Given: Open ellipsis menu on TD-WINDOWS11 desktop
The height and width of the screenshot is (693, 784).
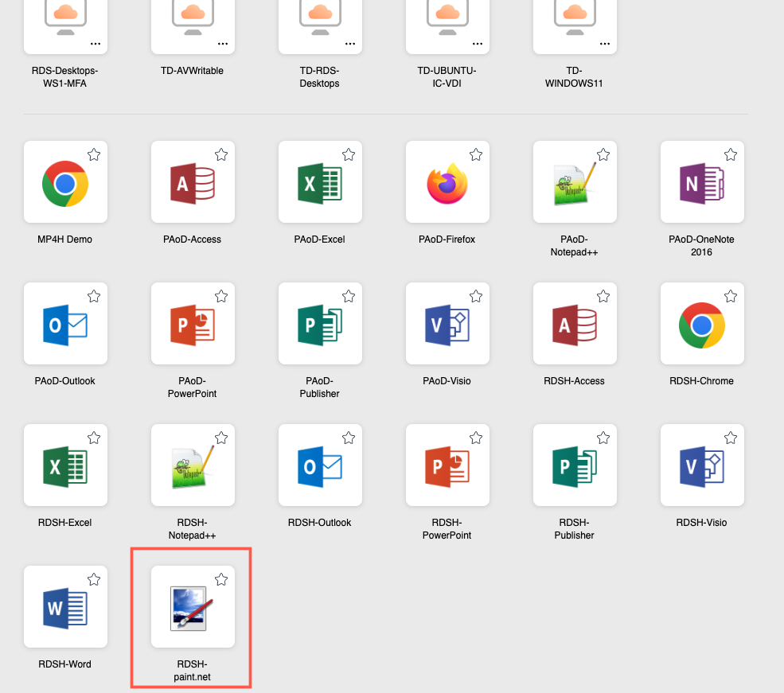Looking at the screenshot, I should point(605,44).
